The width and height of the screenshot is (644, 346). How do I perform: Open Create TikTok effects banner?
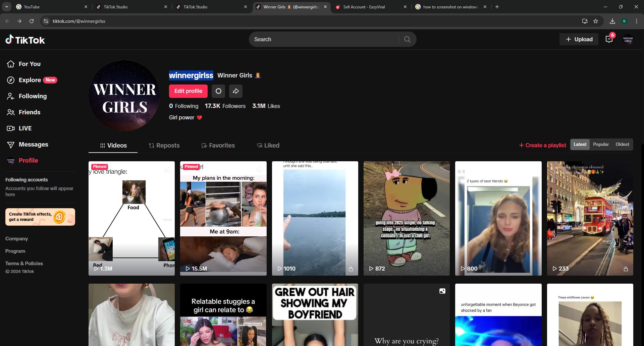pyautogui.click(x=40, y=217)
